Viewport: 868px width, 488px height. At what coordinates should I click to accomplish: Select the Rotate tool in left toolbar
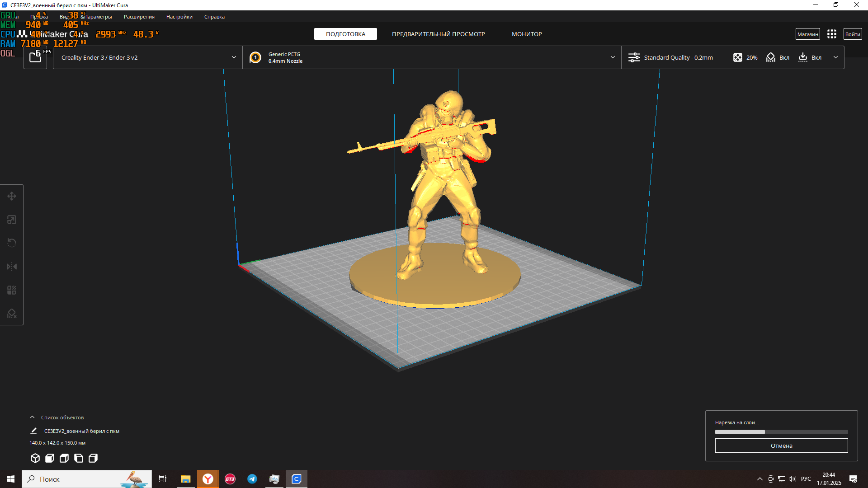tap(12, 243)
